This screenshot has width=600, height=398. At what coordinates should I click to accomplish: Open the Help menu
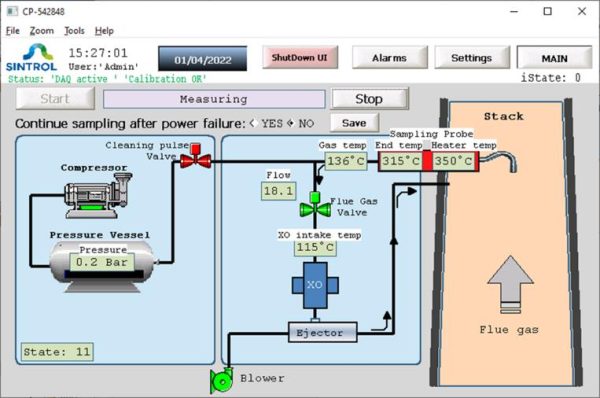(x=104, y=31)
